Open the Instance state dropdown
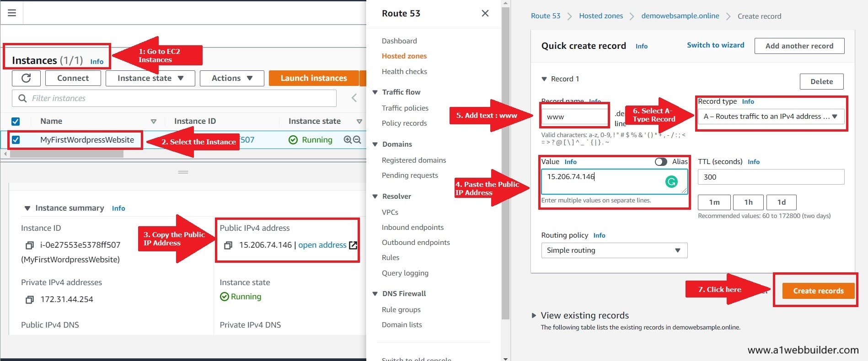The image size is (868, 361). (x=150, y=78)
